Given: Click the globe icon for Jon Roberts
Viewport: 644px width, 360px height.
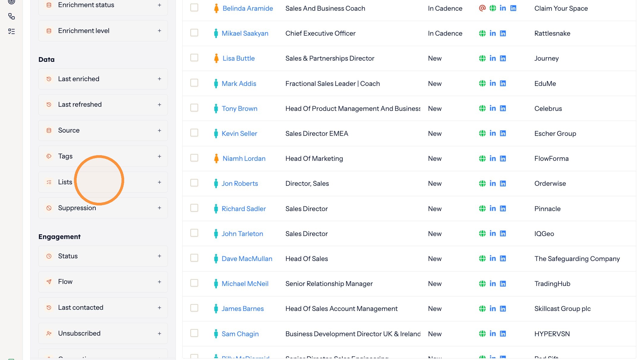Looking at the screenshot, I should click(x=482, y=183).
